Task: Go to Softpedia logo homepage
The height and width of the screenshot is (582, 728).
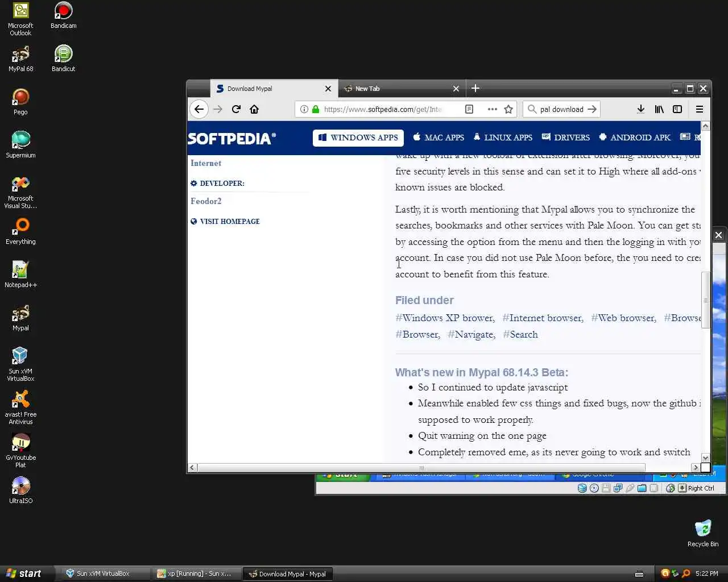Action: [231, 138]
